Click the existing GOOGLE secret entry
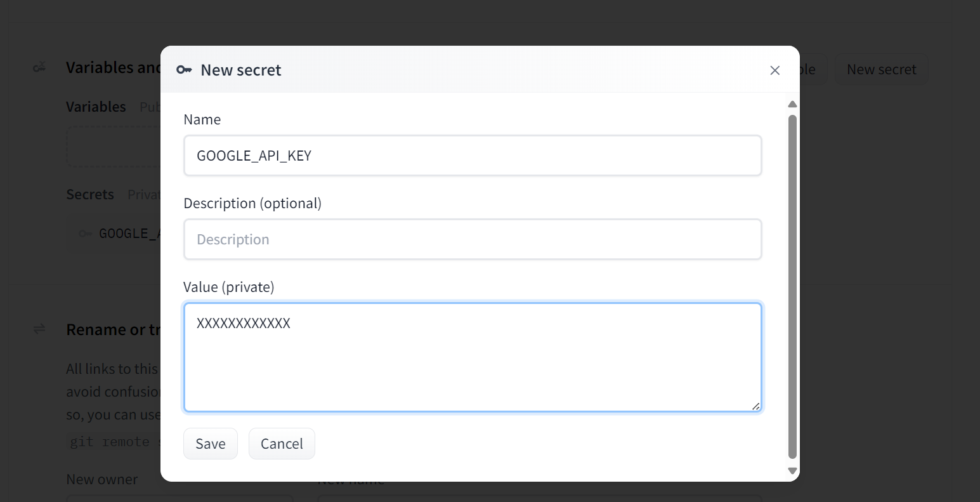This screenshot has height=502, width=980. (114, 234)
